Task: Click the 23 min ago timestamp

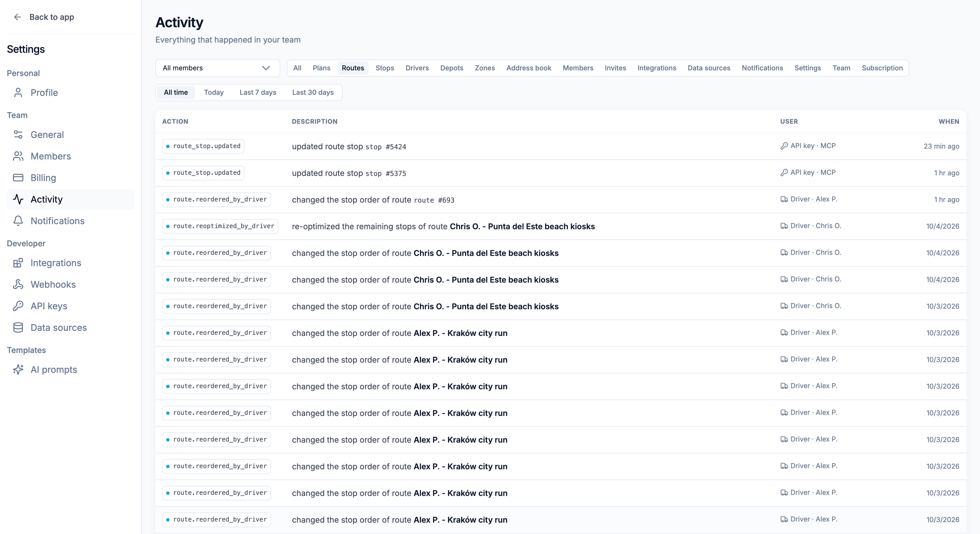Action: (x=941, y=146)
